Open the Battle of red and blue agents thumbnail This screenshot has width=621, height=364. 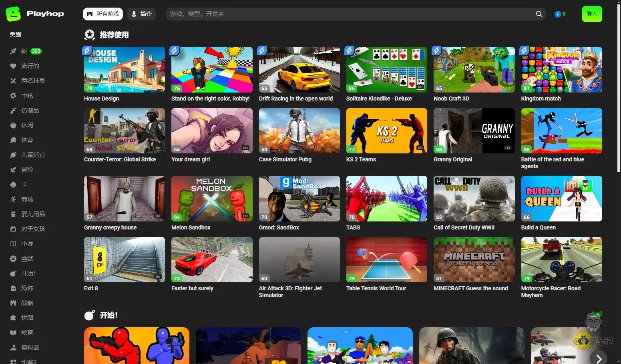(561, 131)
